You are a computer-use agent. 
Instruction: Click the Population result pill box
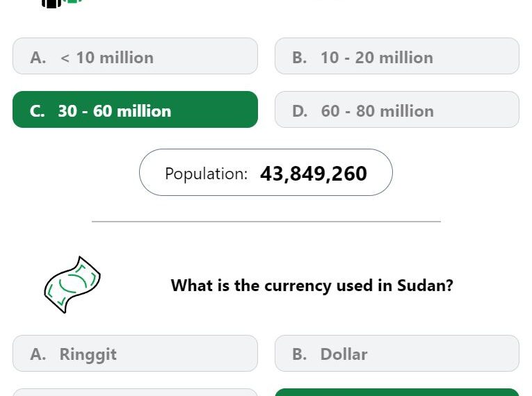tap(266, 172)
